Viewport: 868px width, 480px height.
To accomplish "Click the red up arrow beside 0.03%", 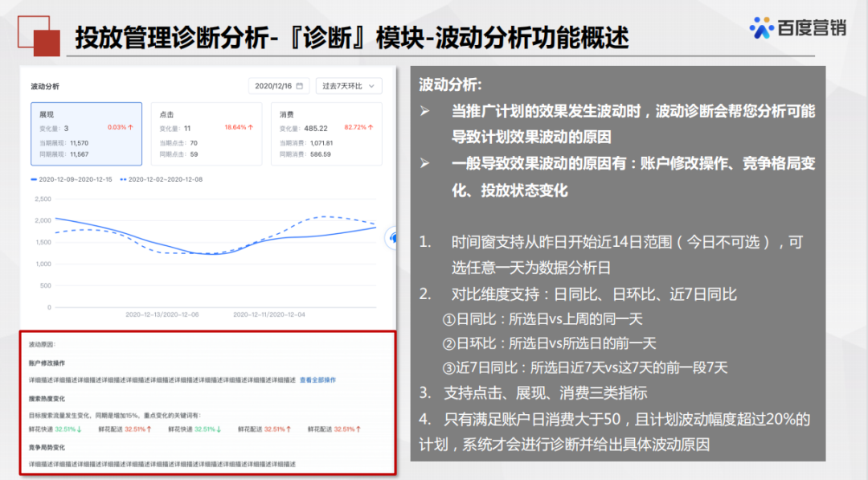I will 130,128.
